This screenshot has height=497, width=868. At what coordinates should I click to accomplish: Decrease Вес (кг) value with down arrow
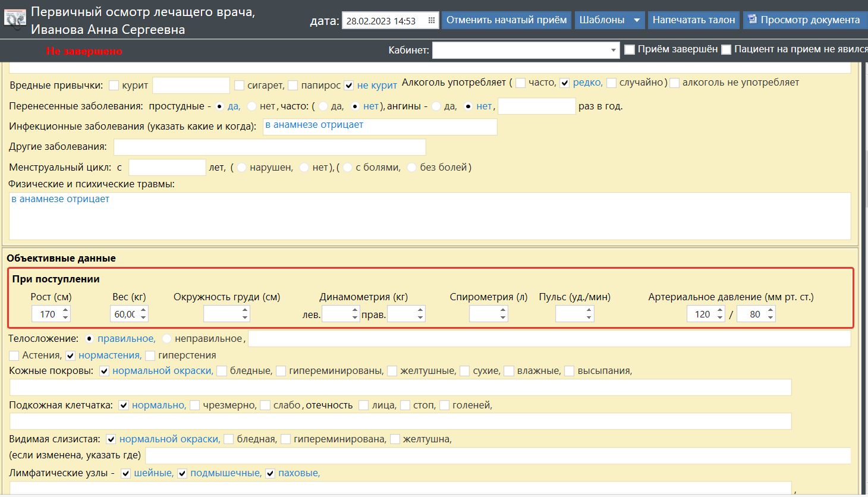tap(143, 317)
